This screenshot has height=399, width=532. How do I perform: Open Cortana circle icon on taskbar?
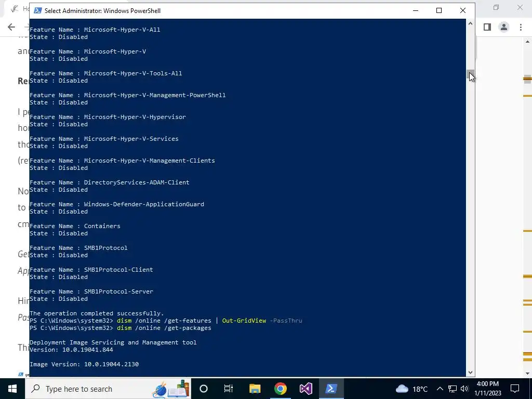coord(204,389)
